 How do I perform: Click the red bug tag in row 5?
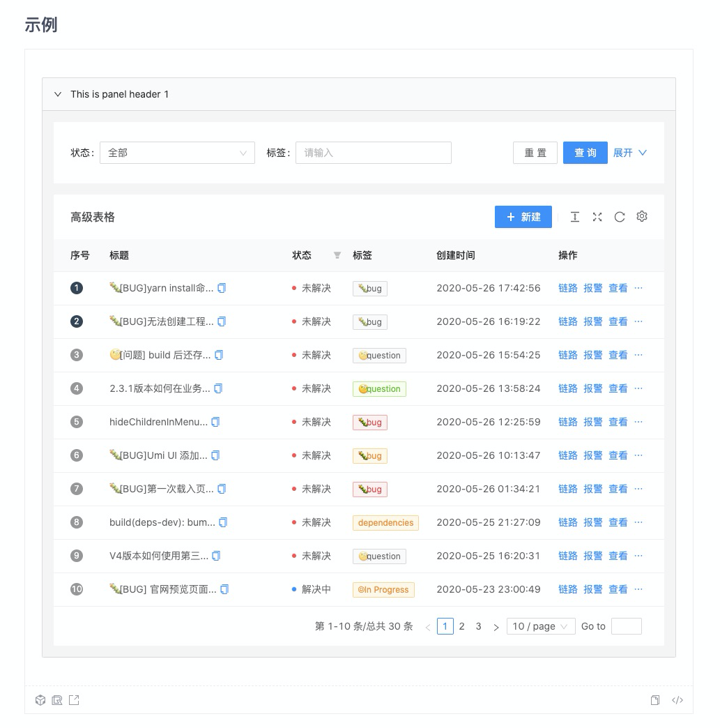370,423
